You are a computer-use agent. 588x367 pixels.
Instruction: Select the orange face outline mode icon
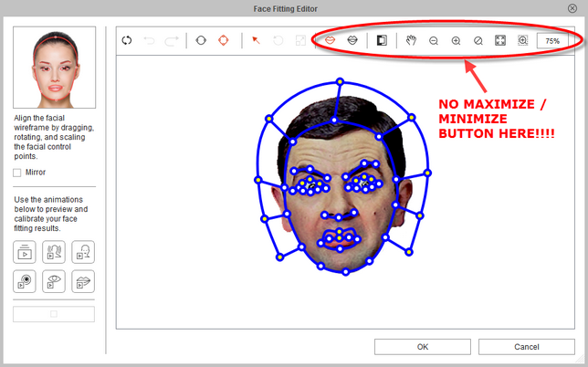click(224, 40)
